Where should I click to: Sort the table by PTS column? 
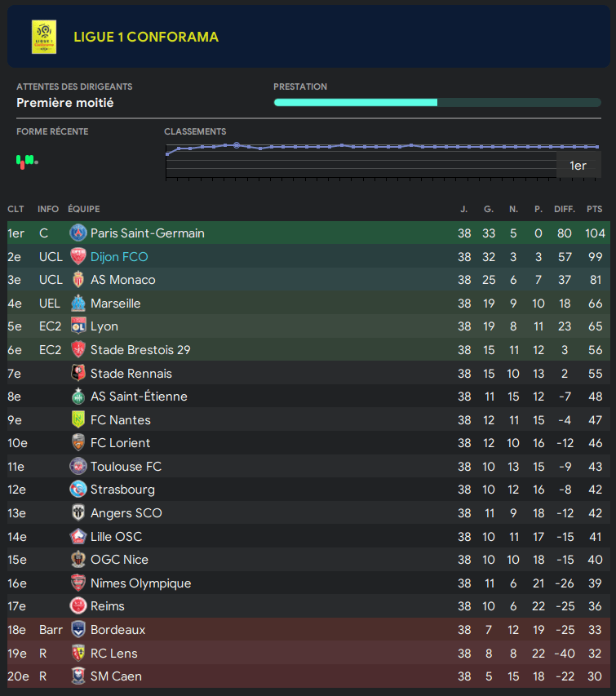(594, 210)
